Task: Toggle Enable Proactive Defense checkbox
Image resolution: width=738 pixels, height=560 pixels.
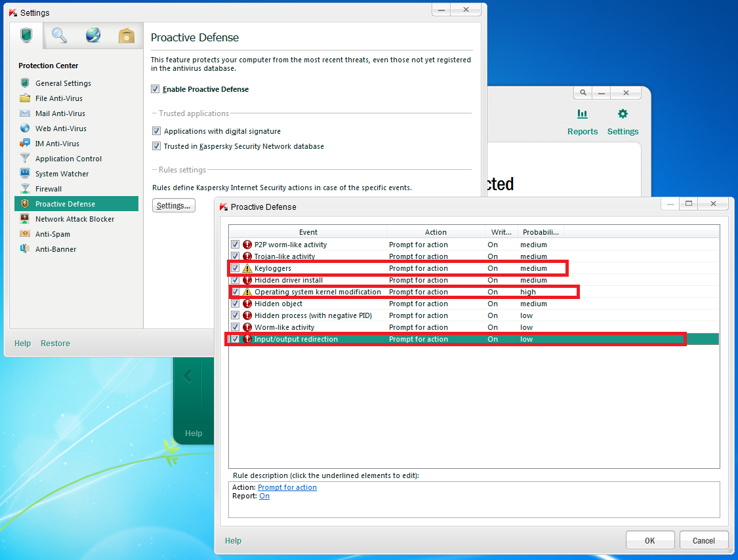Action: click(155, 89)
